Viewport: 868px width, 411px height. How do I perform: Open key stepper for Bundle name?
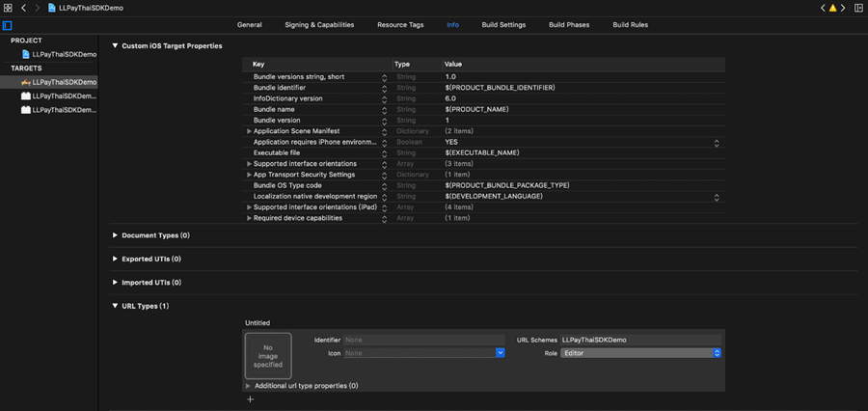[384, 110]
